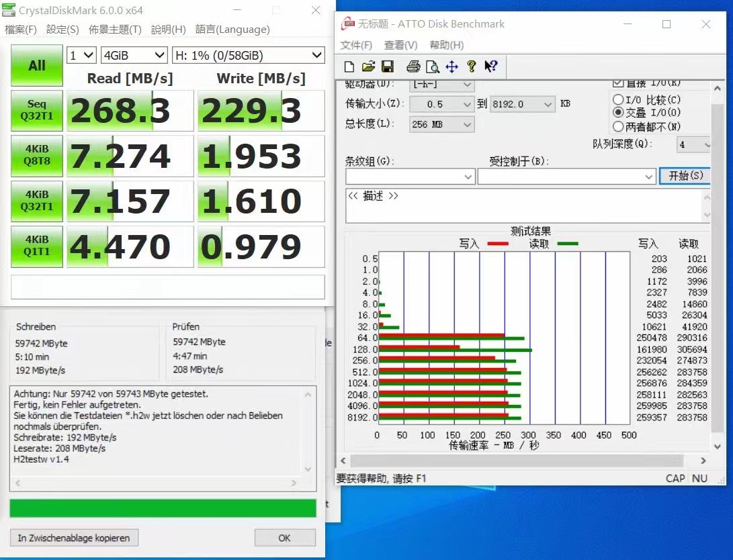Activate the context help arrow icon
Screen dimensions: 733x560
click(x=490, y=66)
